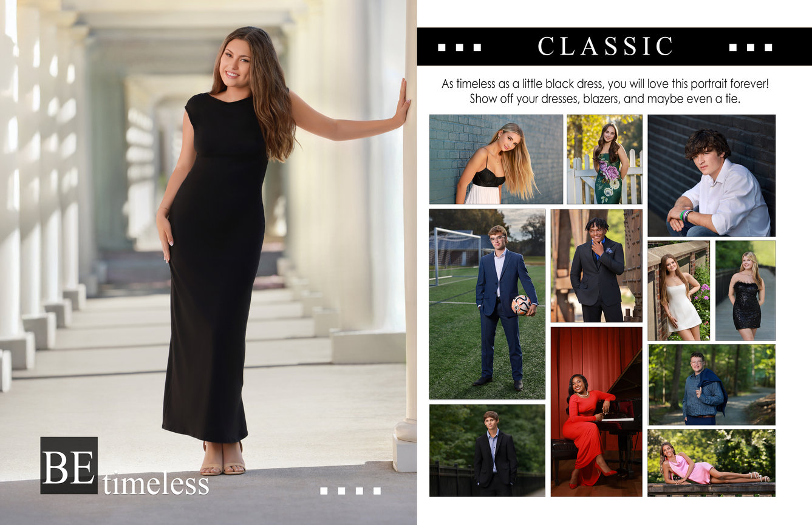Select the black sequin dress photo
The width and height of the screenshot is (812, 525).
[745, 291]
